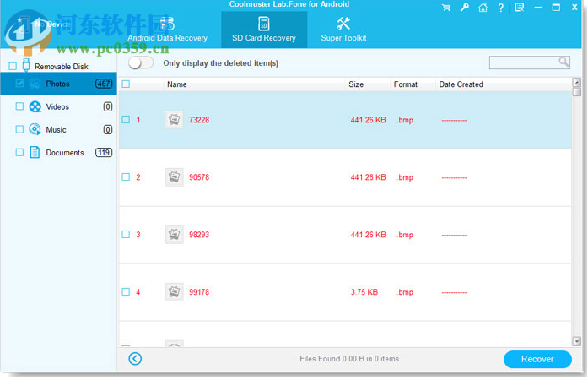Select Videos category in sidebar
The height and width of the screenshot is (380, 588).
point(58,106)
